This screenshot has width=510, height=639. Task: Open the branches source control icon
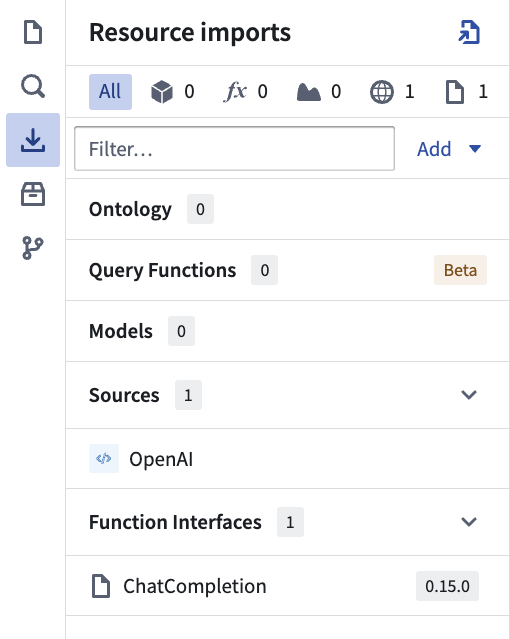(33, 248)
